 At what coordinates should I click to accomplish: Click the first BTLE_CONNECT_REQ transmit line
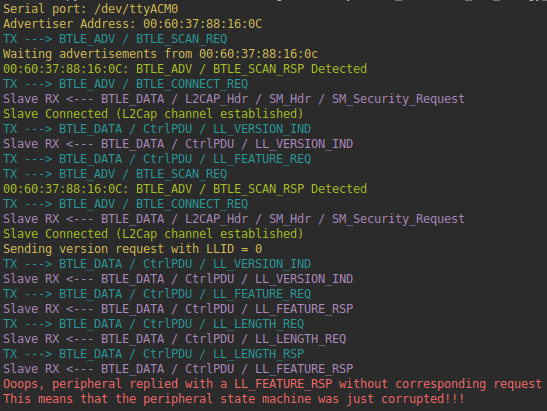click(126, 84)
